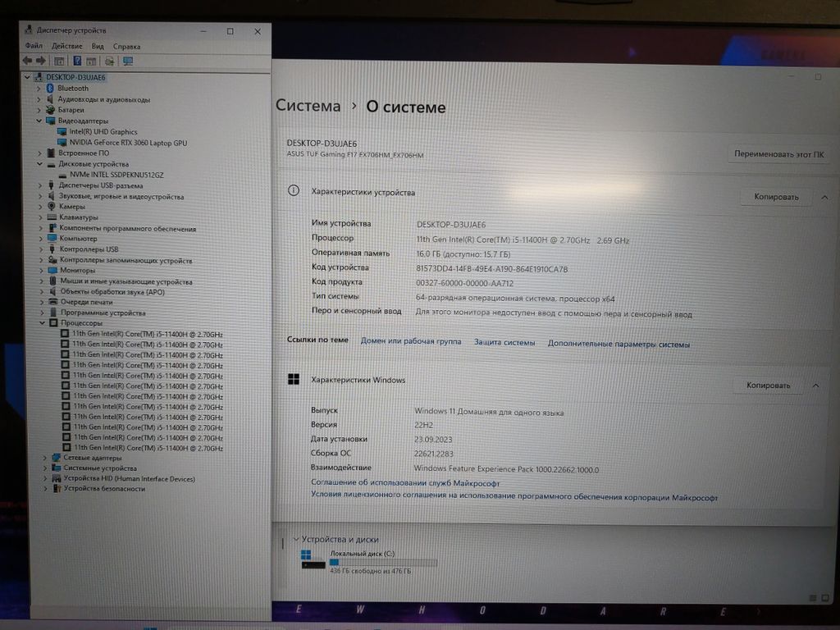Click the Back arrow in Device Manager toolbar
This screenshot has width=840, height=630.
pos(27,61)
